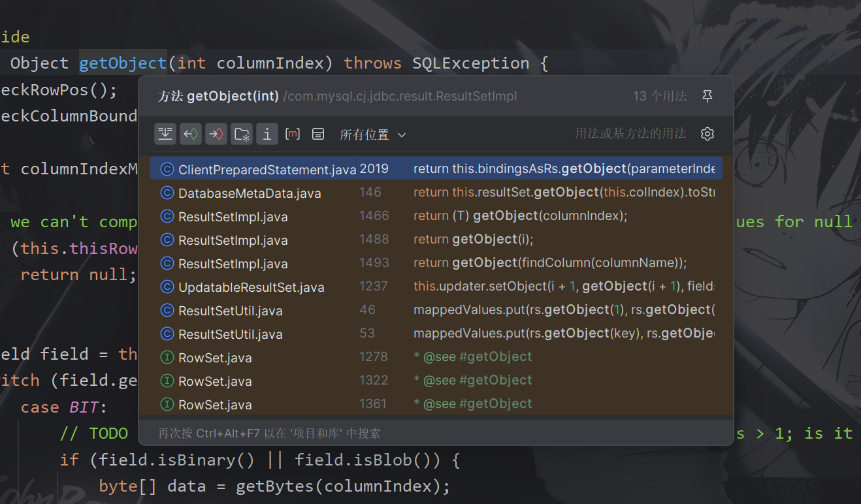The image size is (861, 504).
Task: Click the class icon on the ResultSetUtil.java 46 row
Action: coord(167,311)
